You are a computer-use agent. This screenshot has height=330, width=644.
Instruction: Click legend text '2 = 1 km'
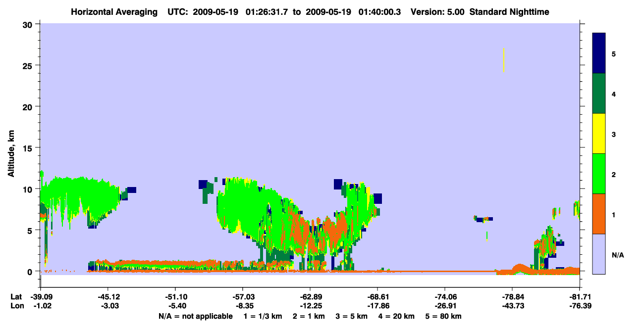309,316
